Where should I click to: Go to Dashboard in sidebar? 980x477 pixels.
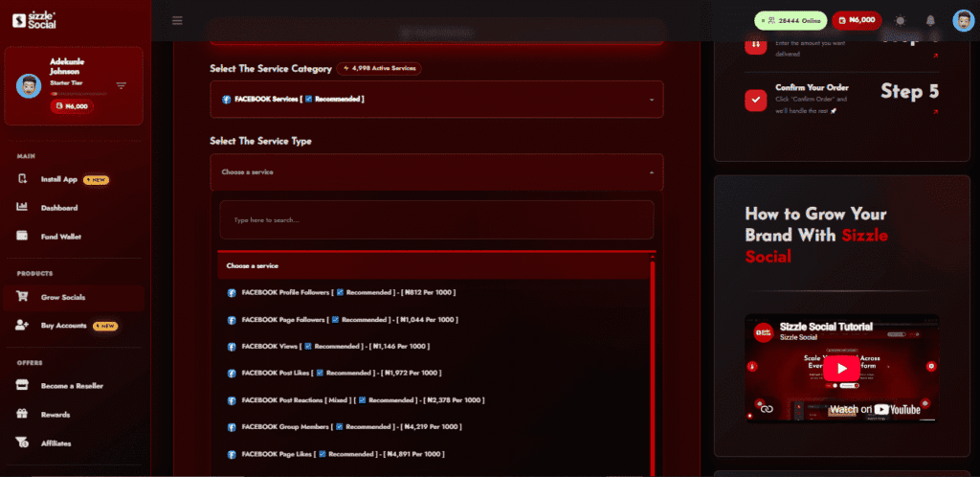(58, 208)
